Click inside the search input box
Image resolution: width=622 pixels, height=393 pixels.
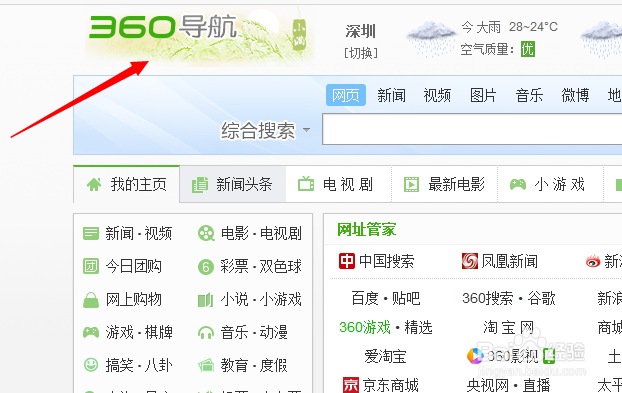click(x=472, y=129)
